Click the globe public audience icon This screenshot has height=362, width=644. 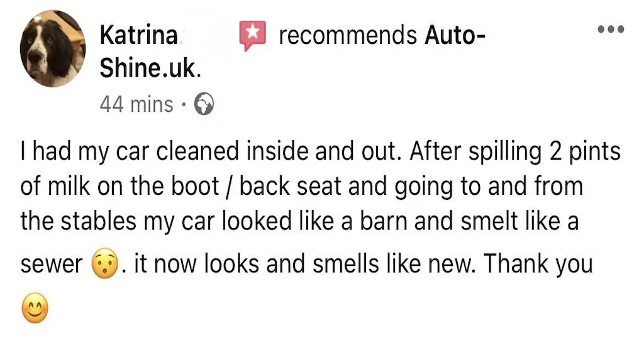[204, 104]
